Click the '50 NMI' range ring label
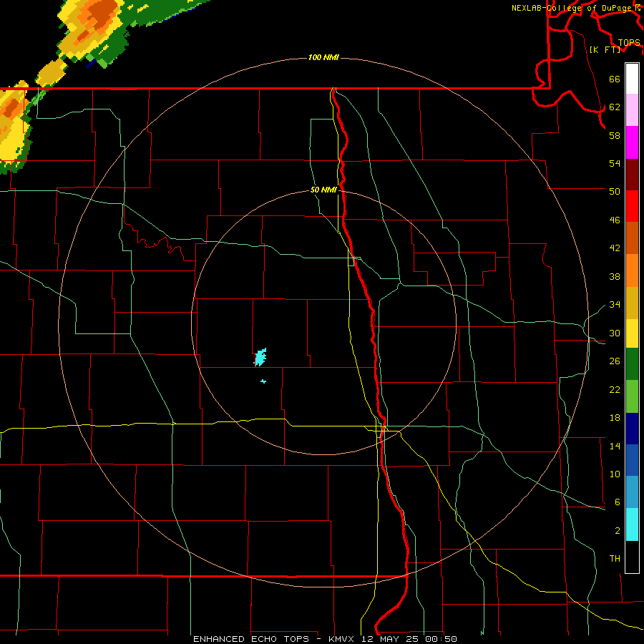 [x=323, y=190]
